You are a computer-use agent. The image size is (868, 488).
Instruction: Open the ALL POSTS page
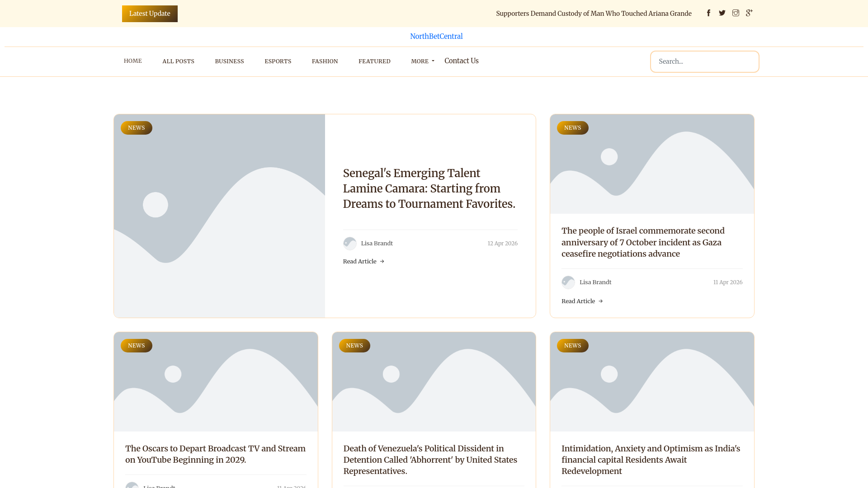tap(178, 61)
